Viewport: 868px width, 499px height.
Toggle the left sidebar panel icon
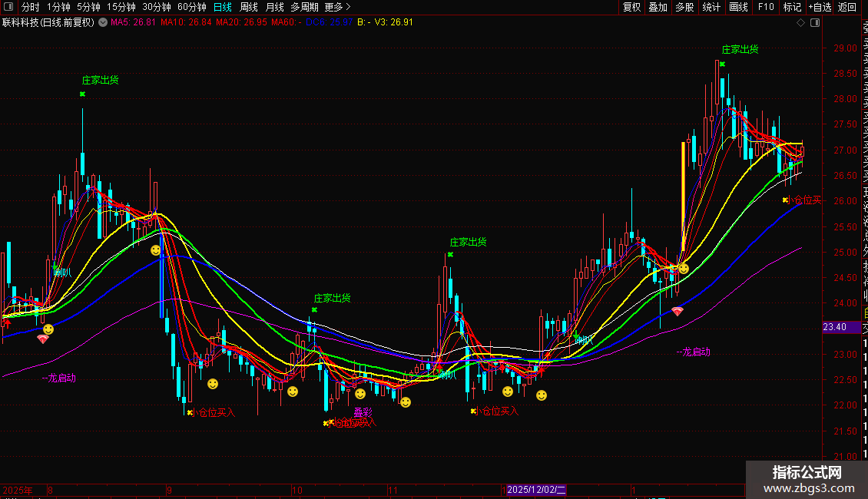point(8,7)
